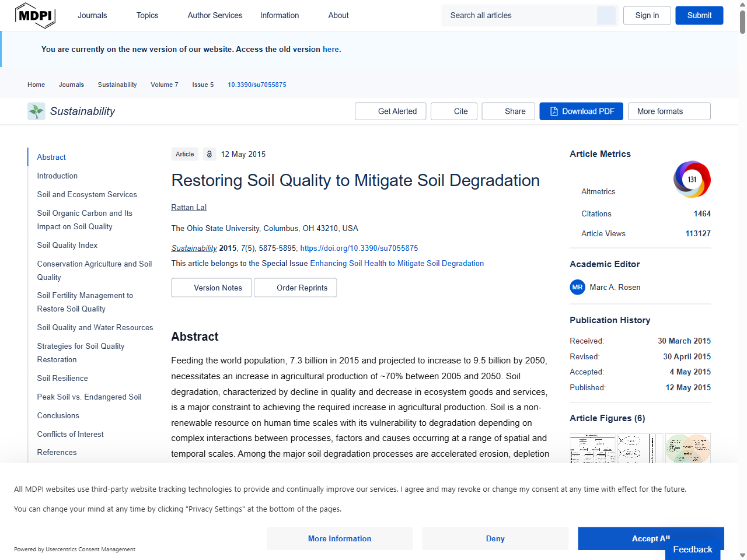View the Altmetrics donut badge

(692, 179)
